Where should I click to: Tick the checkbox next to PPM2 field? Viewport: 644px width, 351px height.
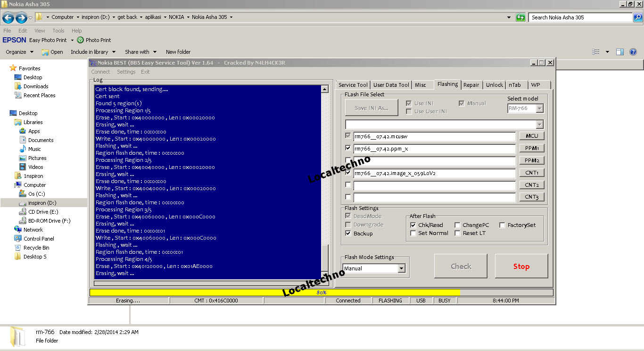(x=348, y=160)
